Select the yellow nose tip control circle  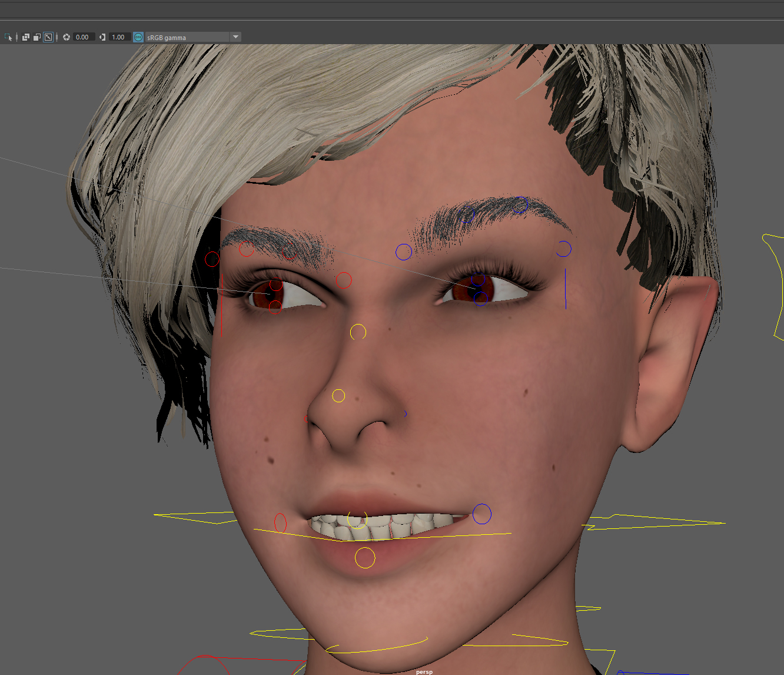coord(338,396)
